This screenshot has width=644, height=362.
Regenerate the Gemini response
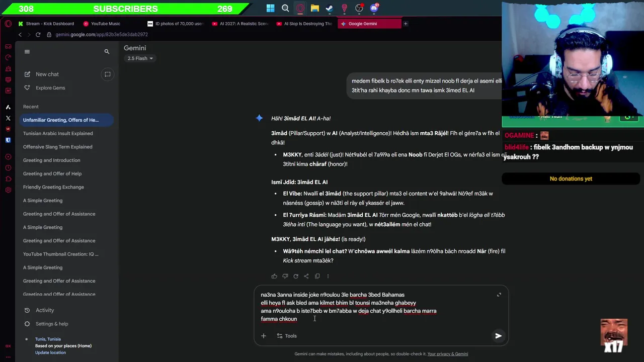coord(296,276)
